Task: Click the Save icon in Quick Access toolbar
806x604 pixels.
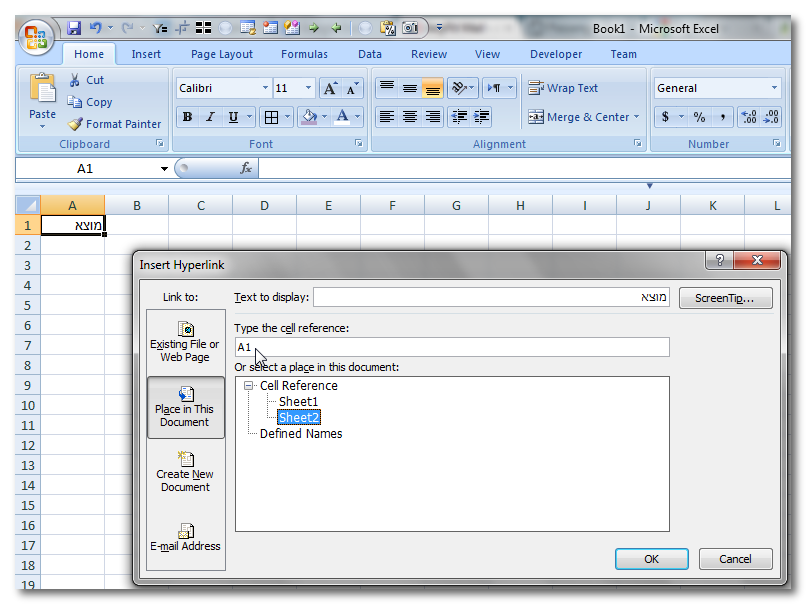Action: click(x=74, y=29)
